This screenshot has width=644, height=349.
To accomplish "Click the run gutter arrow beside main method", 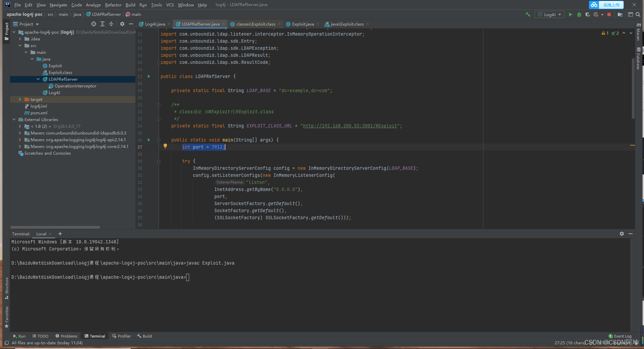I will [149, 140].
